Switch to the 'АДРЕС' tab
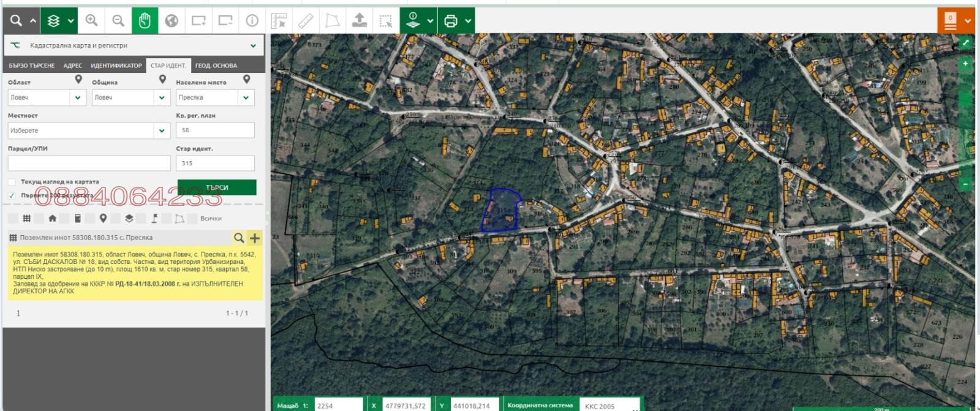980x411 pixels. [x=73, y=66]
